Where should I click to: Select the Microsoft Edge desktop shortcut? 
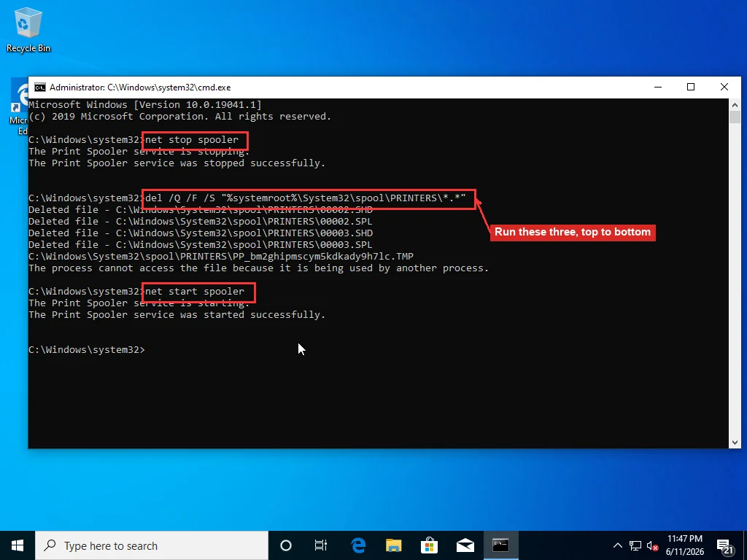(19, 107)
